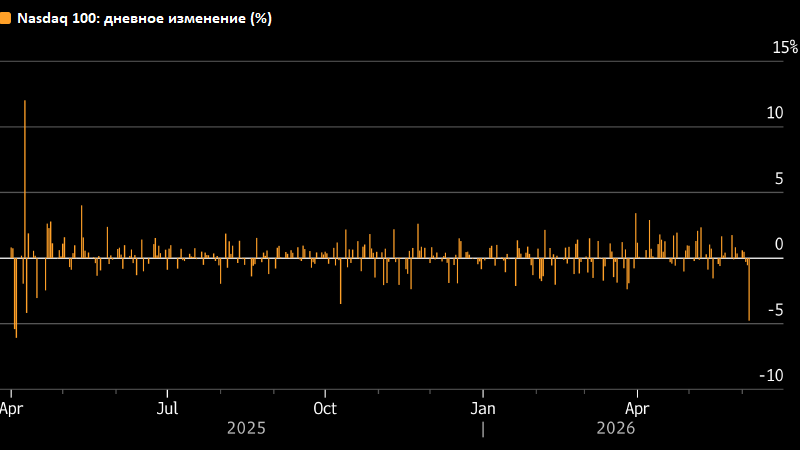Click the -5 y-axis label
The image size is (800, 450).
tap(776, 310)
